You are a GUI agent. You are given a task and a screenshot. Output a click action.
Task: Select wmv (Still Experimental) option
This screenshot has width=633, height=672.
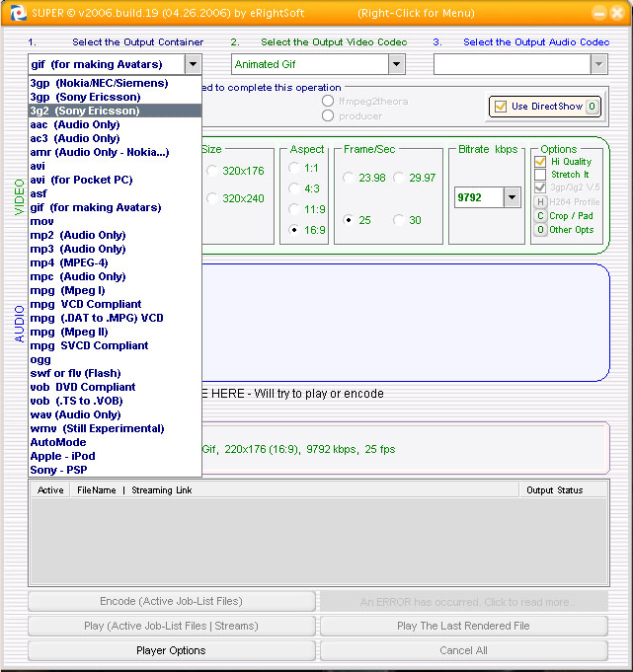(115, 428)
